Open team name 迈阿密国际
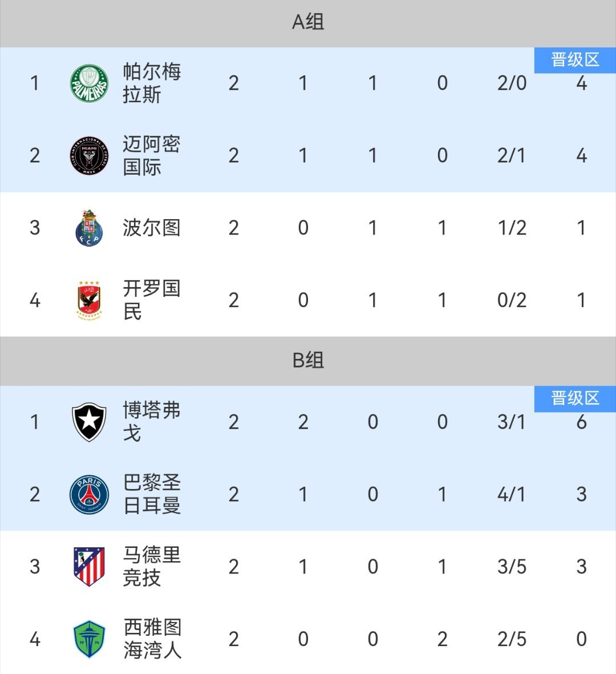Viewport: 616px width, 674px height. (x=152, y=156)
